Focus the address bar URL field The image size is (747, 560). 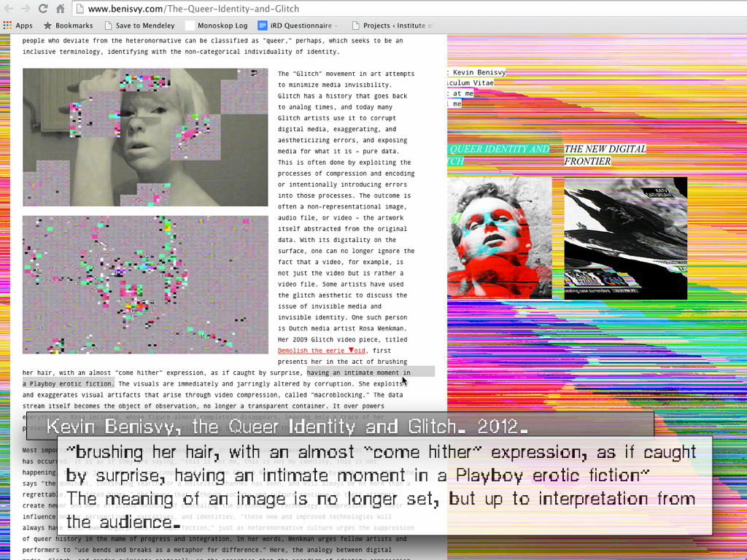(x=410, y=9)
